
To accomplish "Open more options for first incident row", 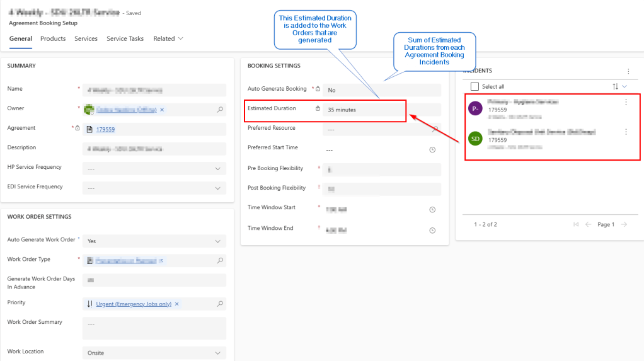I will 626,102.
